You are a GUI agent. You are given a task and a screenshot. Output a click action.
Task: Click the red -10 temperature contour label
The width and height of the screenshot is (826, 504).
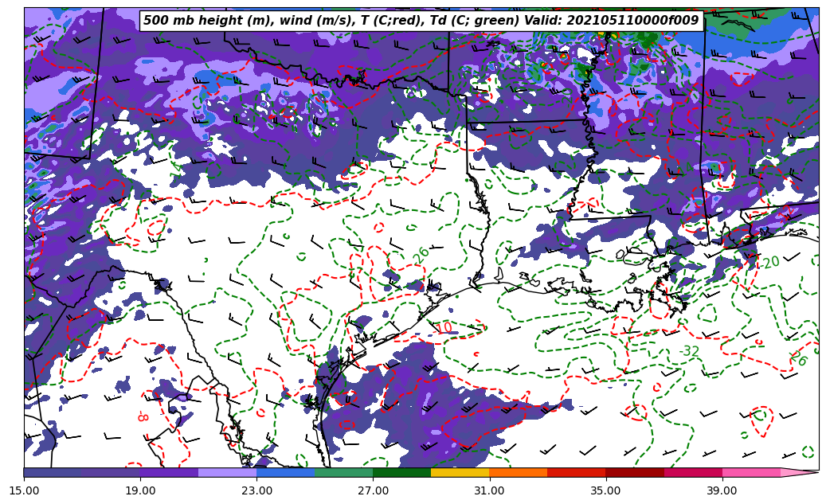[443, 327]
